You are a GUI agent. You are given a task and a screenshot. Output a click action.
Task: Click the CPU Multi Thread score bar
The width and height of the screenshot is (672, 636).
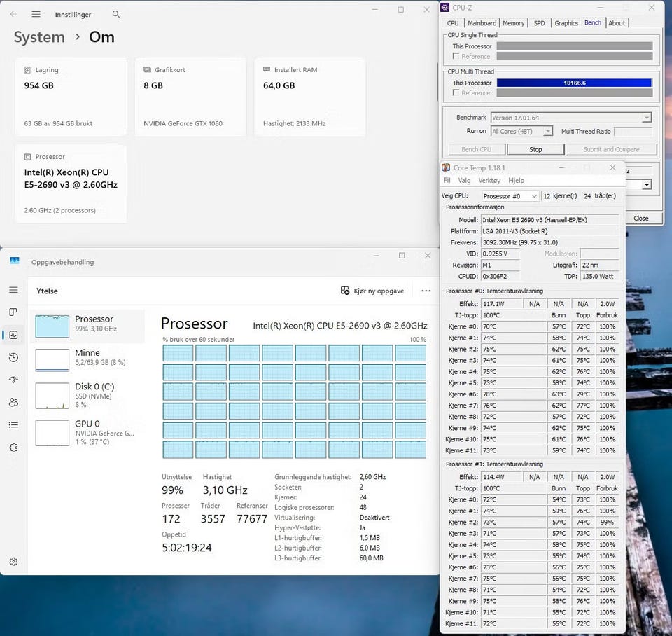coord(574,83)
